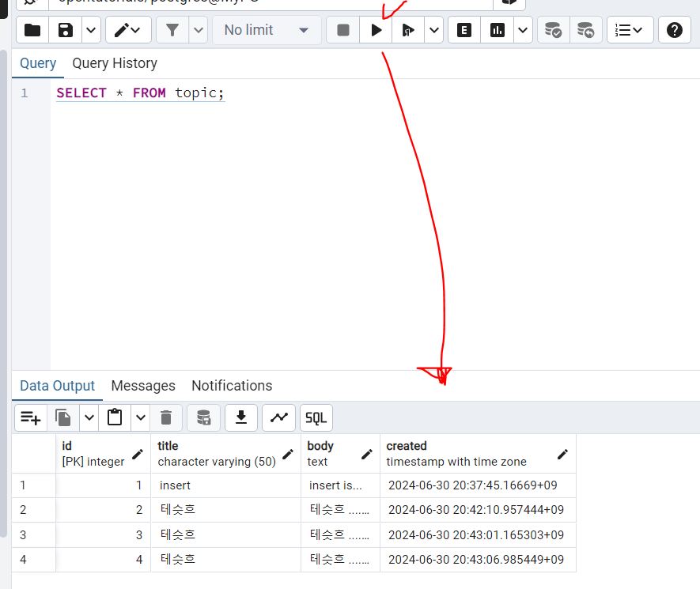This screenshot has height=589, width=700.
Task: Expand the filter options dropdown
Action: [x=199, y=30]
